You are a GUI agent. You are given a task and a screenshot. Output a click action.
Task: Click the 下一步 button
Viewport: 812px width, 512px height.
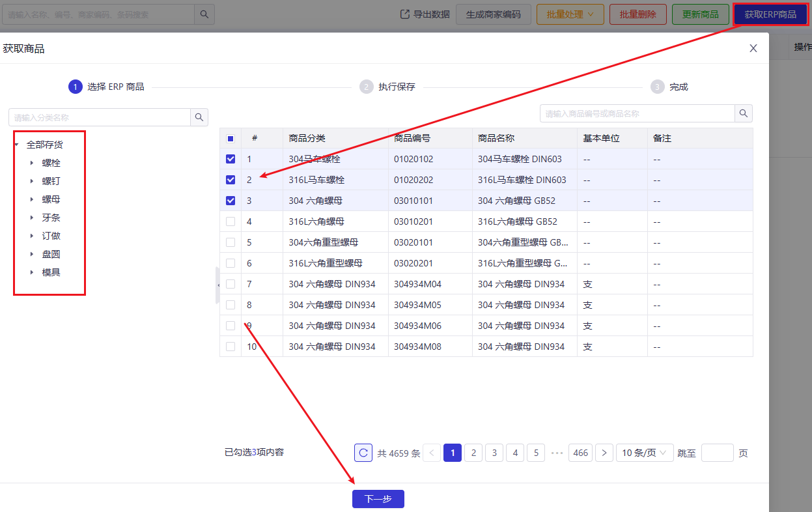(378, 499)
